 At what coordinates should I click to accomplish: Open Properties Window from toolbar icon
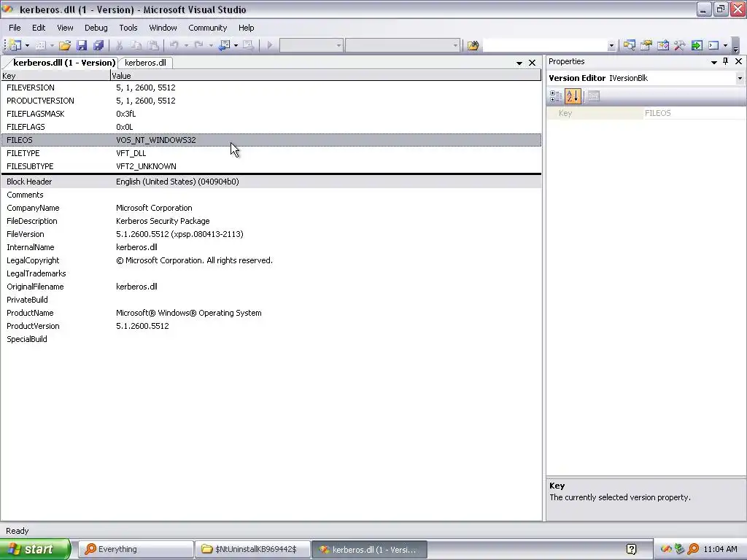click(x=646, y=45)
